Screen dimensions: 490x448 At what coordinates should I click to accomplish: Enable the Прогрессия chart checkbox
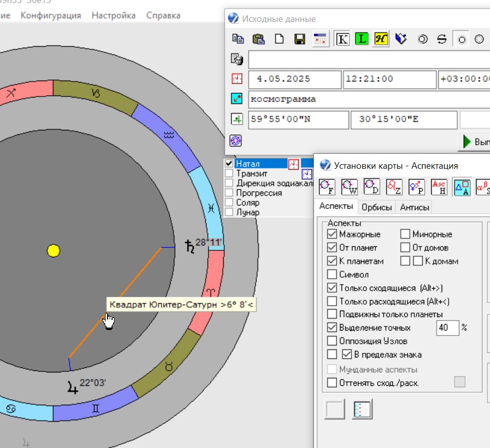pos(229,193)
